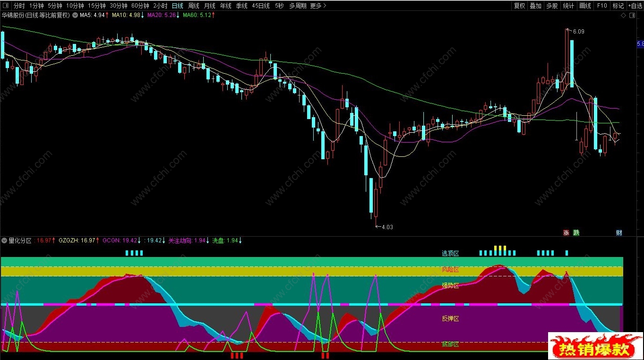Click the 量化分区 indicator name
The width and height of the screenshot is (644, 360).
(x=20, y=240)
